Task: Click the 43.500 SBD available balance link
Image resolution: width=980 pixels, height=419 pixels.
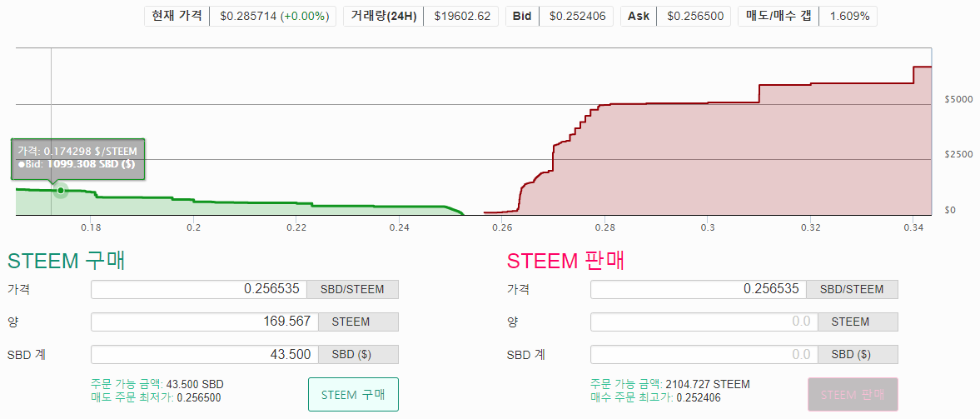Action: coord(195,384)
